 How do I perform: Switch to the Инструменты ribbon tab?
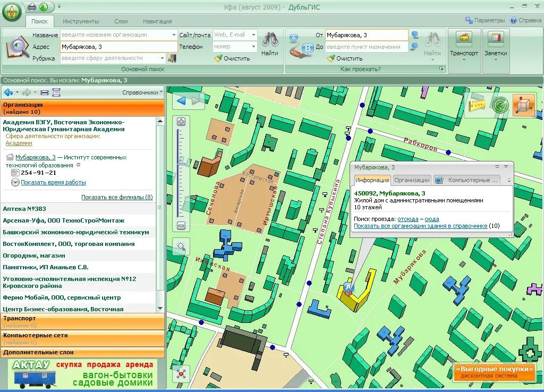click(81, 21)
